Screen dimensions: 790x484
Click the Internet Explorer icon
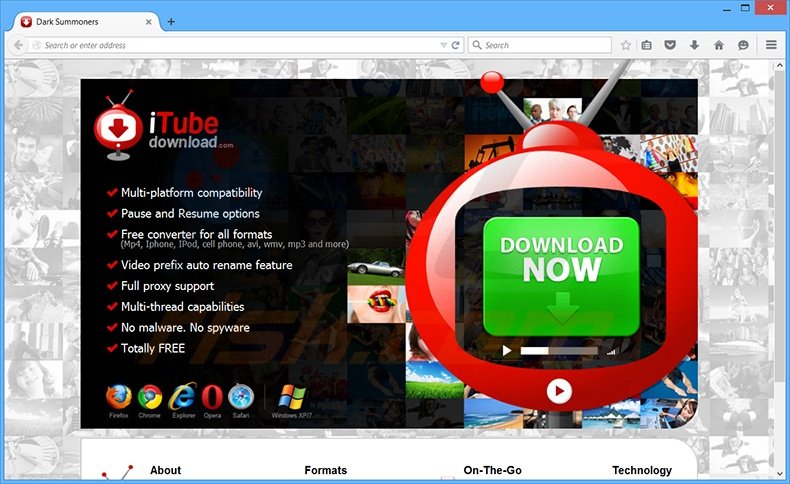click(182, 397)
